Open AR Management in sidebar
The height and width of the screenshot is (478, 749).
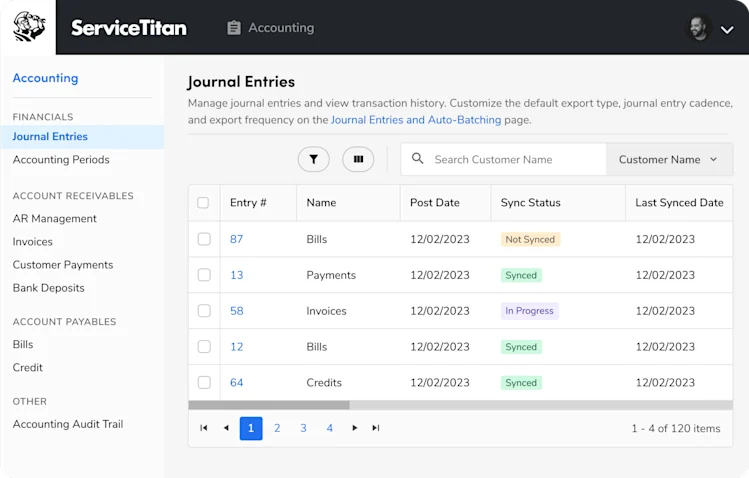pos(54,219)
